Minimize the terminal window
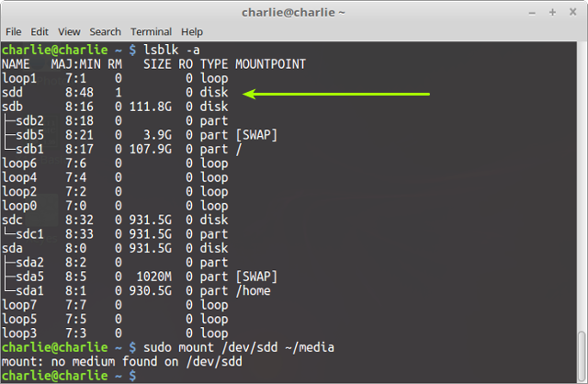 point(532,13)
